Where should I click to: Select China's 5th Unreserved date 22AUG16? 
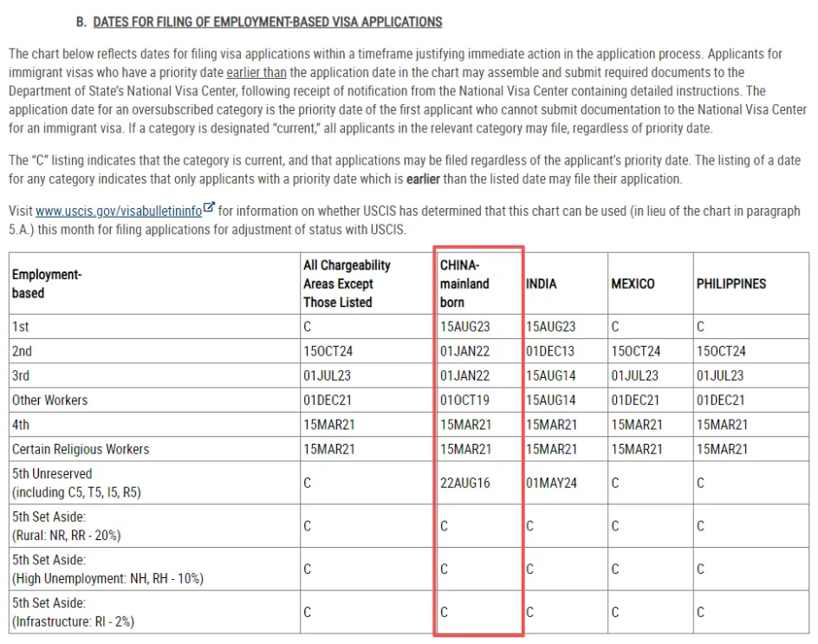(x=464, y=483)
